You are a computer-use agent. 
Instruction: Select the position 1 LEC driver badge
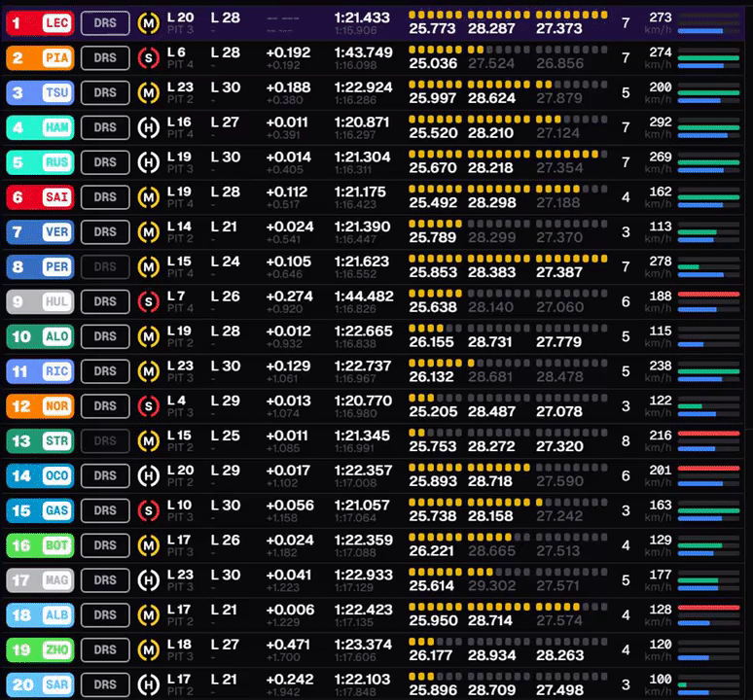point(40,23)
